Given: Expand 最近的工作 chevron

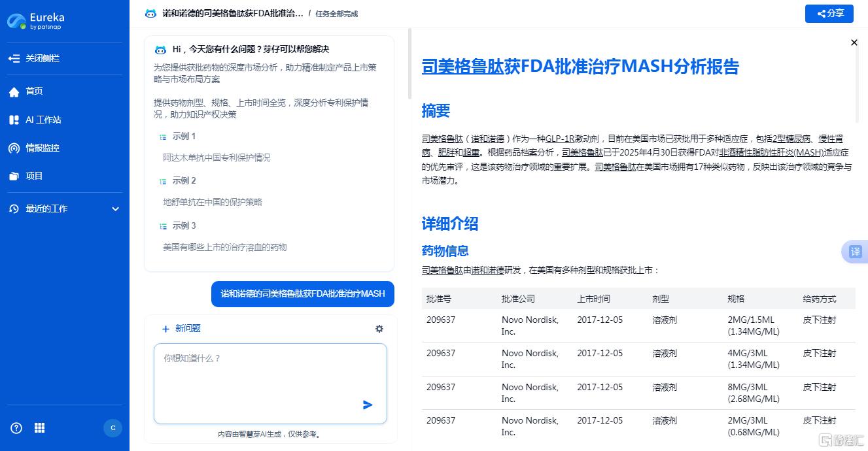Looking at the screenshot, I should click(116, 209).
